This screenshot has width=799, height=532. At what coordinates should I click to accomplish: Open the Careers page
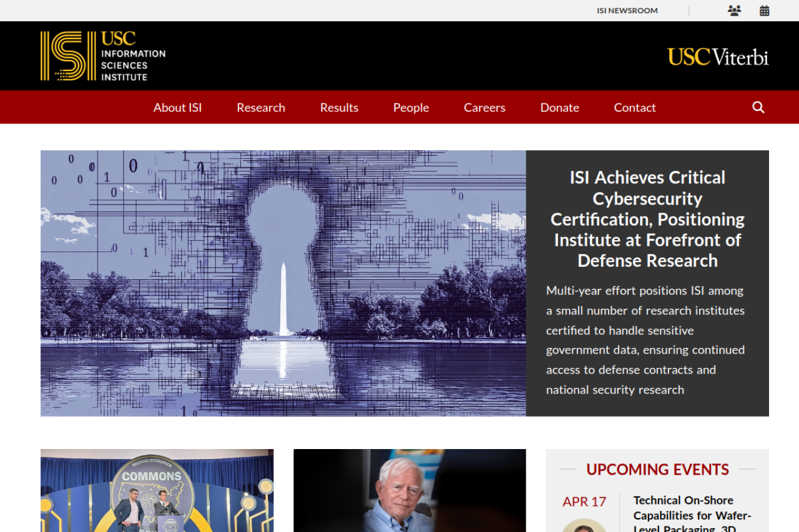tap(484, 107)
